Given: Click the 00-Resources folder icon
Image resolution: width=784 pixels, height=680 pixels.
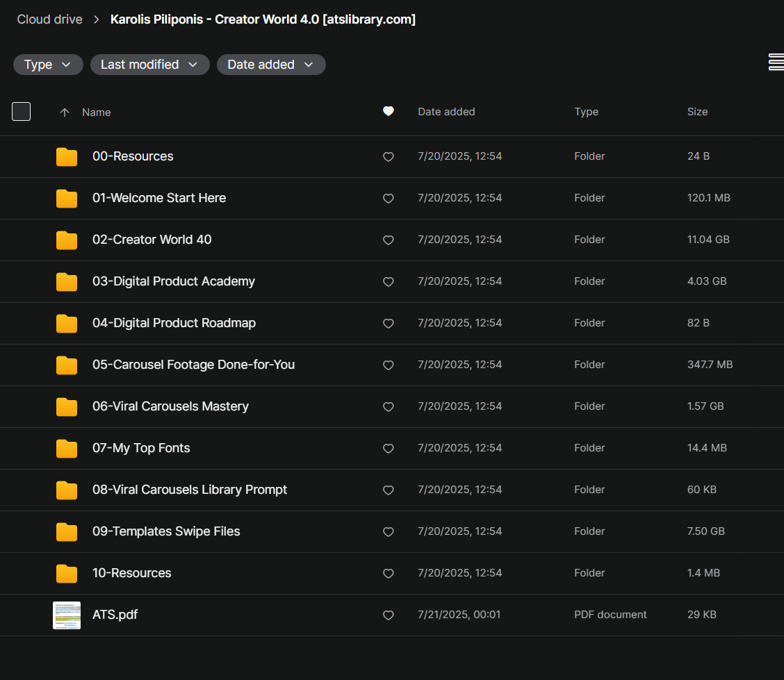Looking at the screenshot, I should pyautogui.click(x=67, y=157).
